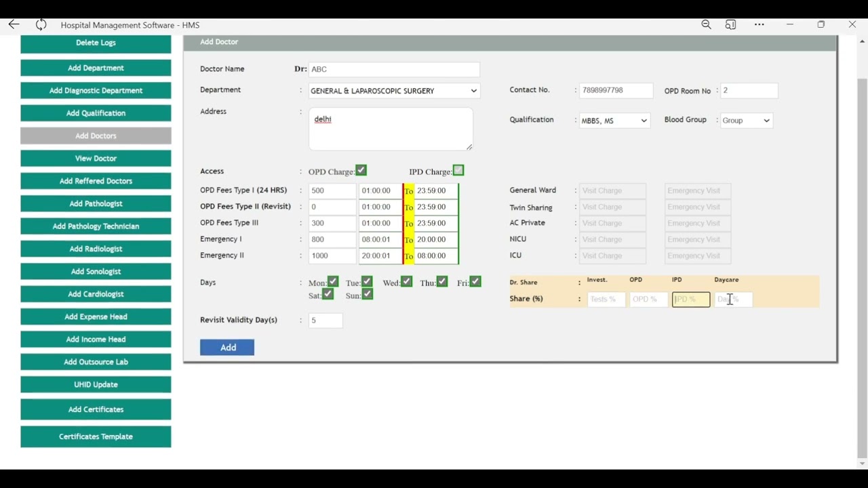Uncheck the Sun day checkbox
Viewport: 868px width, 488px height.
click(x=367, y=294)
